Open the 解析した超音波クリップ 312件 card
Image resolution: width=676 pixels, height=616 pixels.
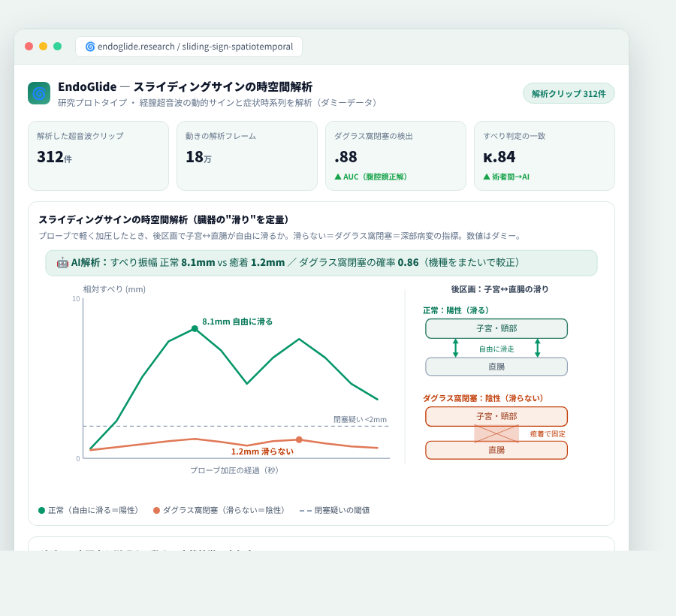coord(98,156)
